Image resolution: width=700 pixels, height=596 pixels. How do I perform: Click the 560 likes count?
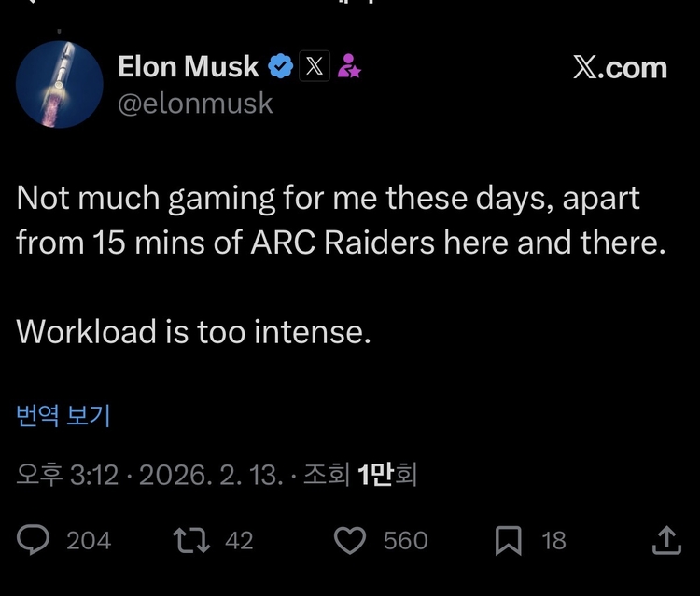pyautogui.click(x=405, y=541)
